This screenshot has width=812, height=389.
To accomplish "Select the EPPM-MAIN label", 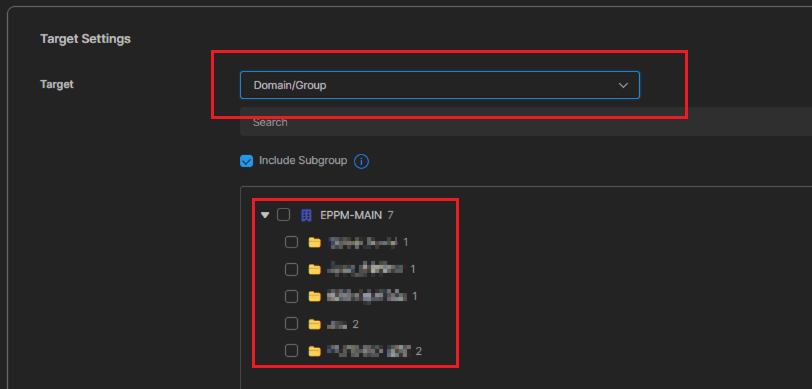I will 351,215.
